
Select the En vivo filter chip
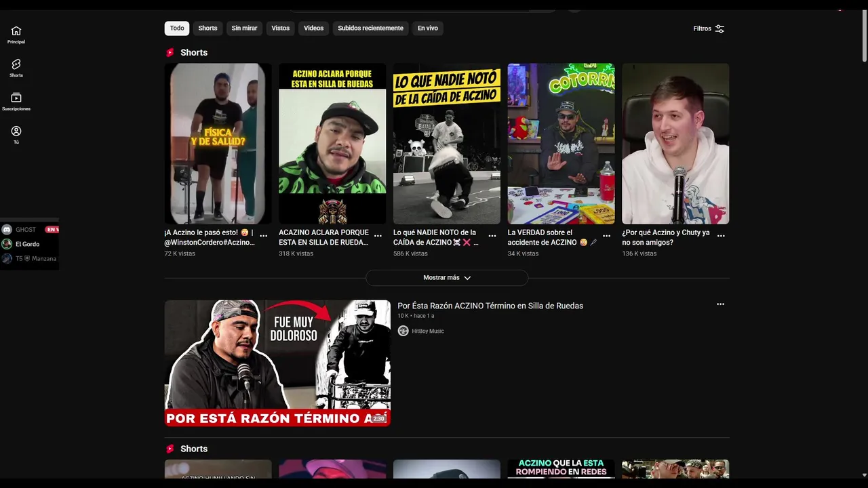tap(427, 28)
